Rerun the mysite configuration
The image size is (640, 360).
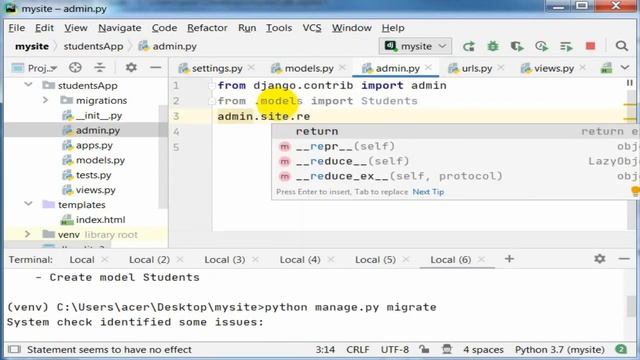pos(469,47)
